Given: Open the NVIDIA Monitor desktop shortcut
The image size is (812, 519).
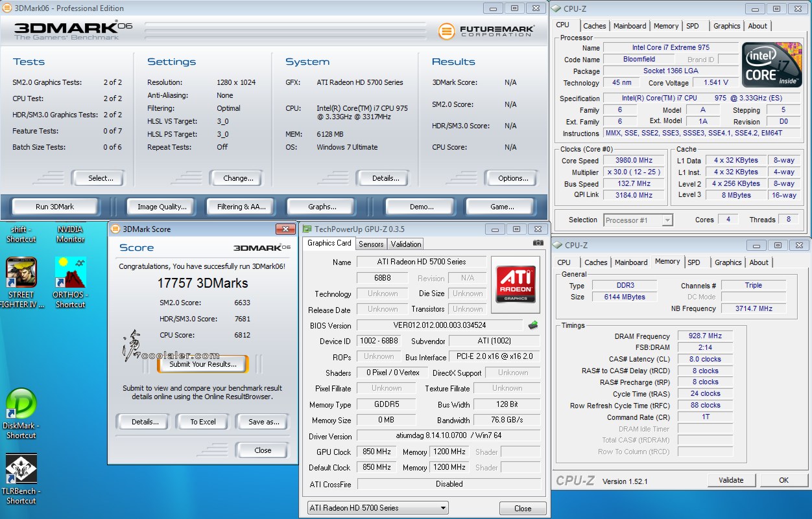Looking at the screenshot, I should [70, 234].
